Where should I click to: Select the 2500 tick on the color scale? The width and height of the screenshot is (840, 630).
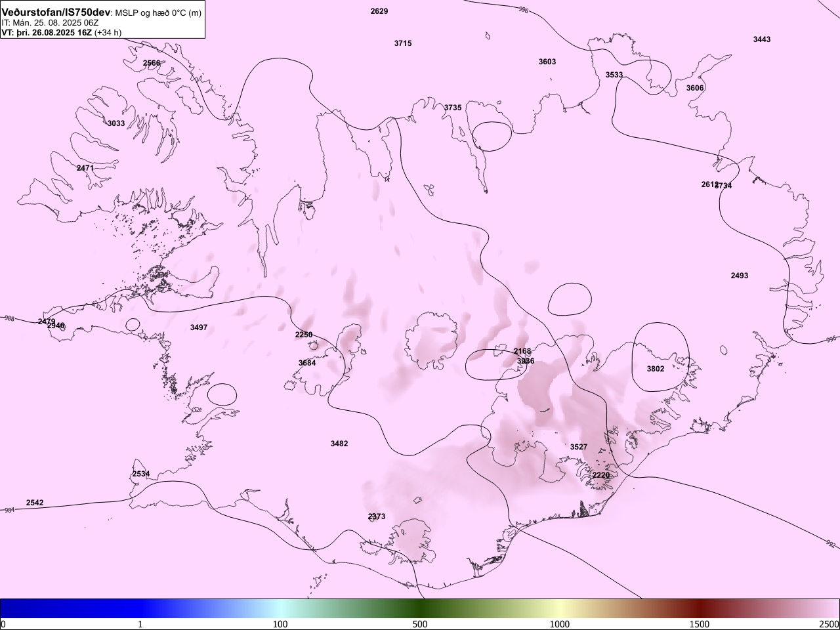pyautogui.click(x=829, y=623)
